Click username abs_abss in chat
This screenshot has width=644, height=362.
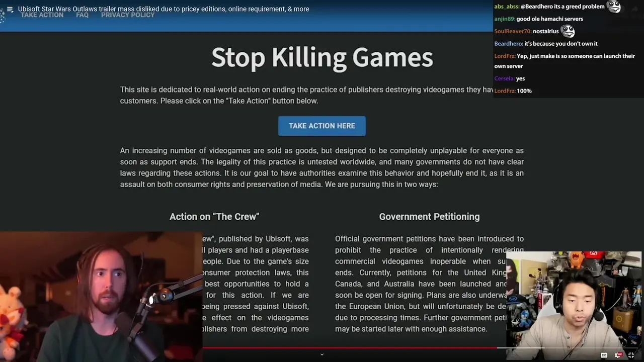(506, 7)
